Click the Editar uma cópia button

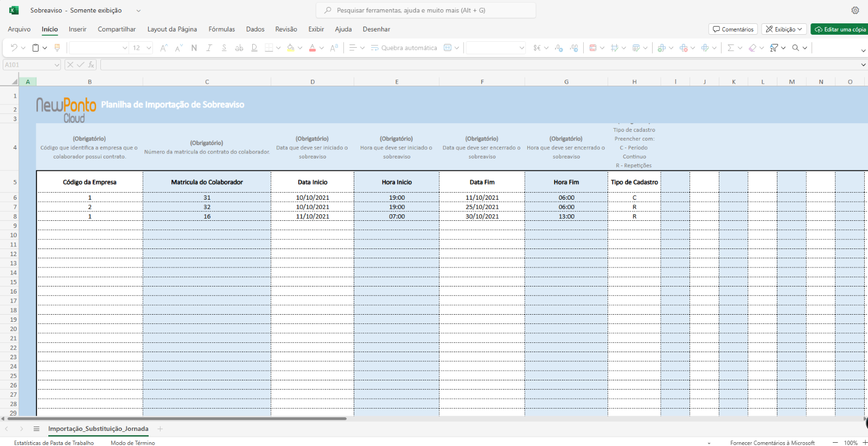(840, 29)
